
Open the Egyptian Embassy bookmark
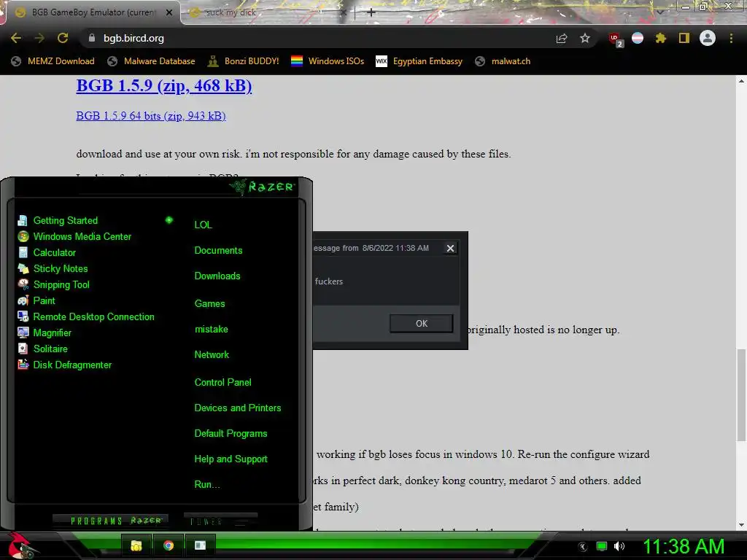click(419, 61)
